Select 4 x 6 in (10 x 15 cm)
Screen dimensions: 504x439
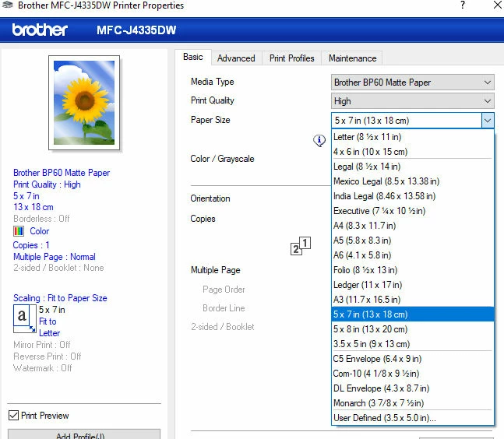point(412,152)
